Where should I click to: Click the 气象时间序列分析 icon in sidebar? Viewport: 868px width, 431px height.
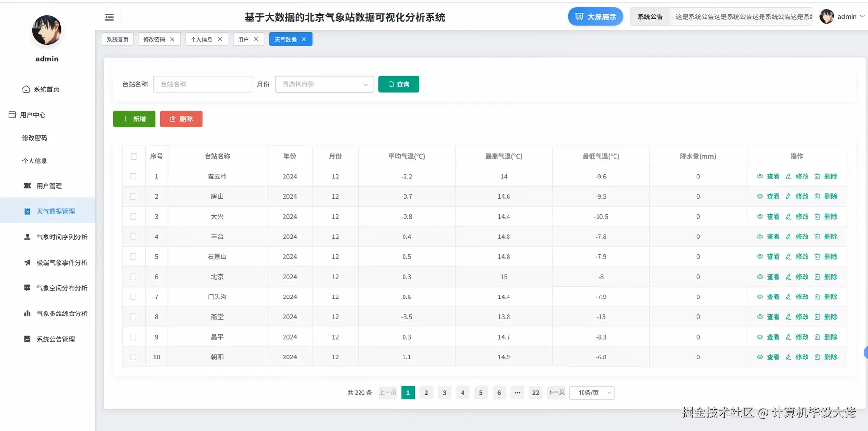point(27,237)
